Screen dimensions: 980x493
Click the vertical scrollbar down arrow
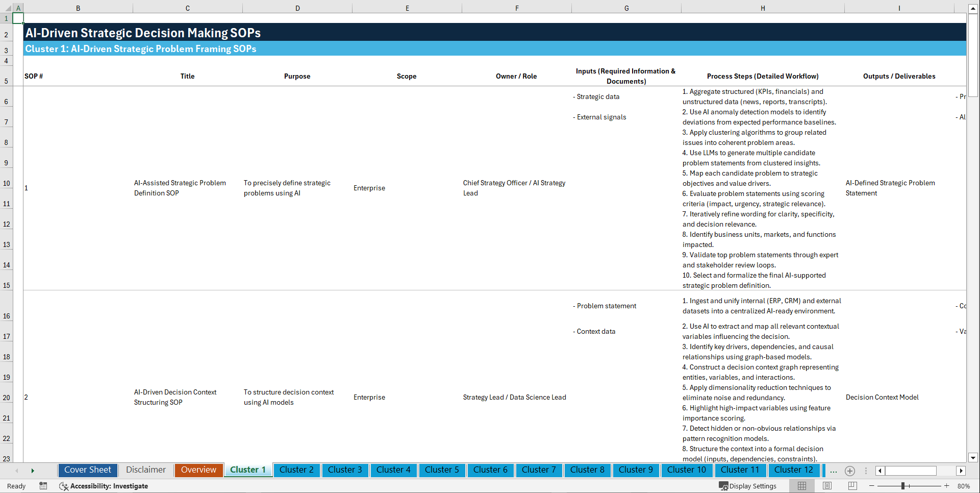(974, 458)
